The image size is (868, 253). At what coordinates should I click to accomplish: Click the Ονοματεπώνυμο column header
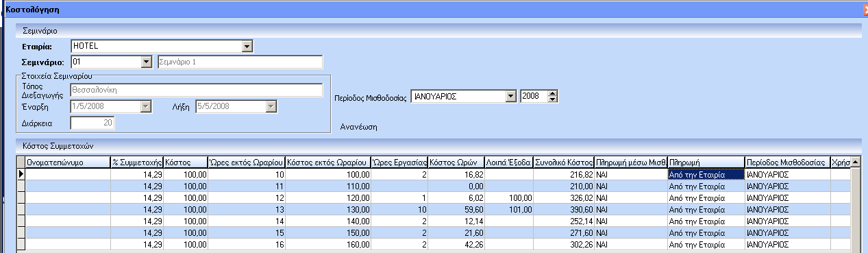(x=68, y=163)
